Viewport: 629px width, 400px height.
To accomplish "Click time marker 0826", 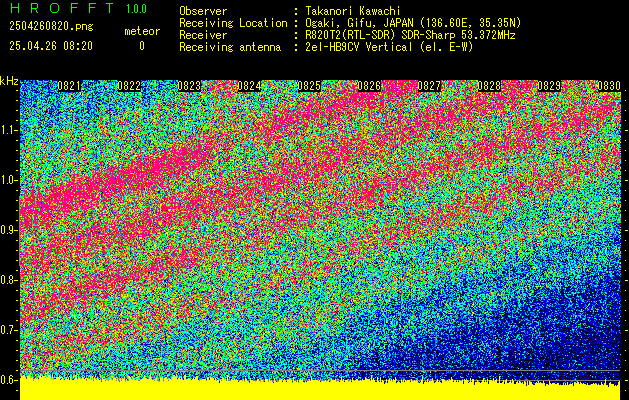I will click(369, 86).
